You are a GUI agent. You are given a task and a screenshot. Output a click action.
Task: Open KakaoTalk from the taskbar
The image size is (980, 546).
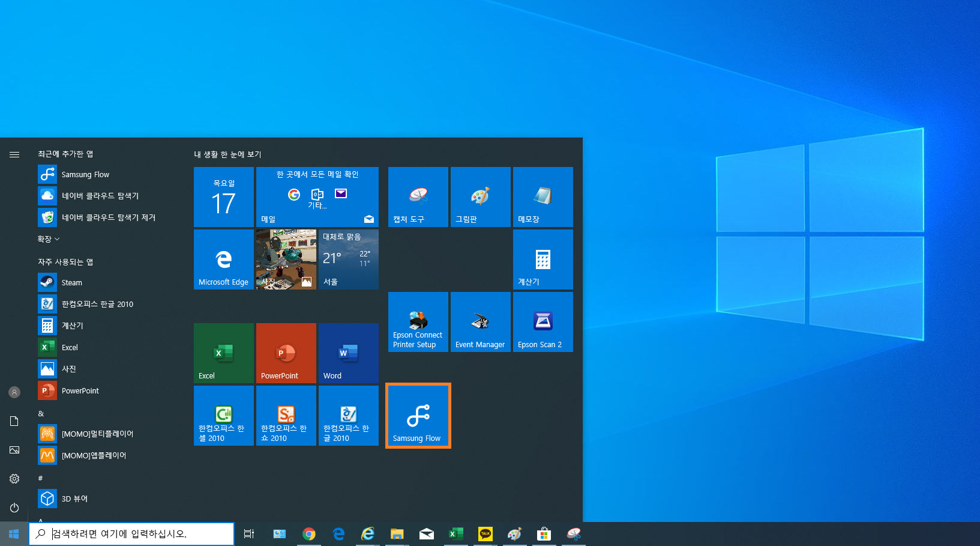[x=485, y=534]
